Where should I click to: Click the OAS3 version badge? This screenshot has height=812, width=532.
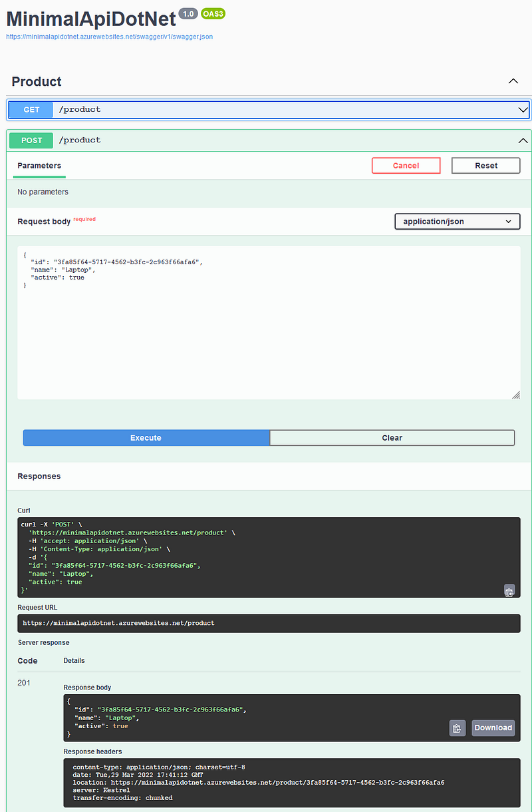point(213,14)
